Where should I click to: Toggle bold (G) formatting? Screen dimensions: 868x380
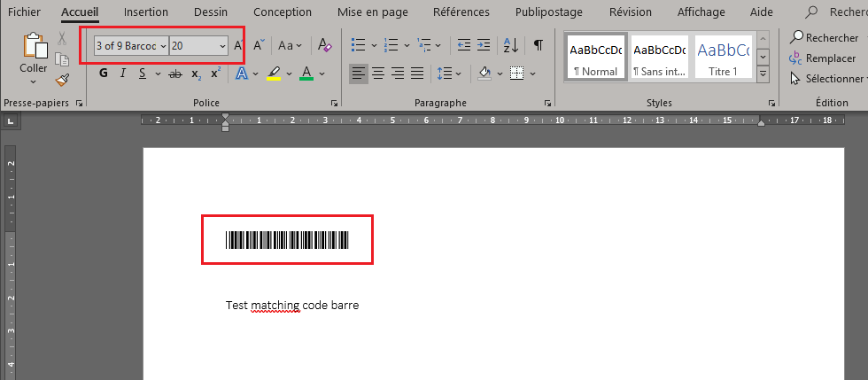104,74
